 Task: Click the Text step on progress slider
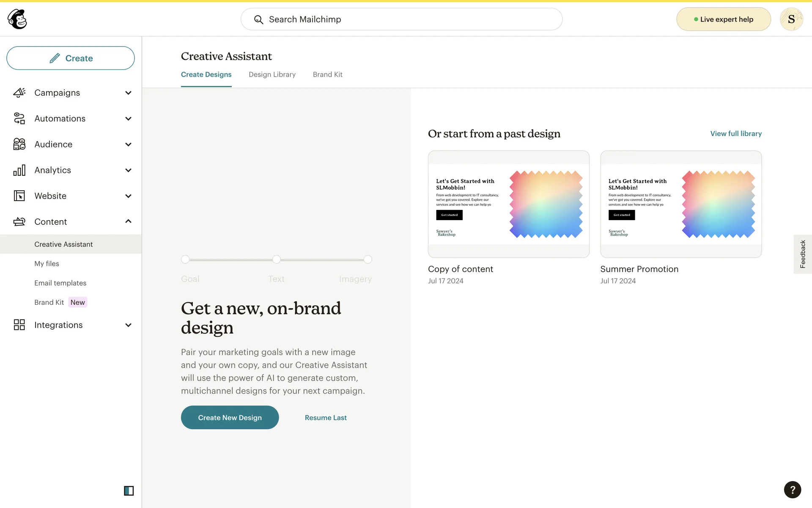point(277,260)
